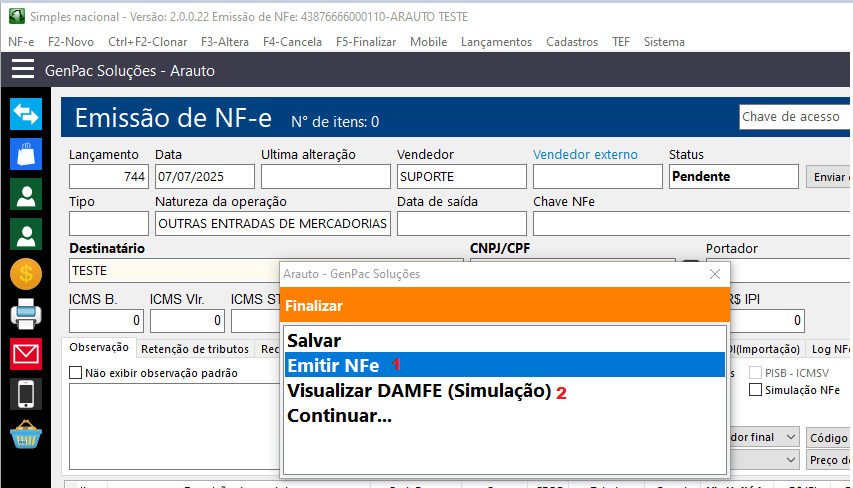The image size is (853, 488).
Task: Click the 'Vendedor externo' link label
Action: [584, 154]
